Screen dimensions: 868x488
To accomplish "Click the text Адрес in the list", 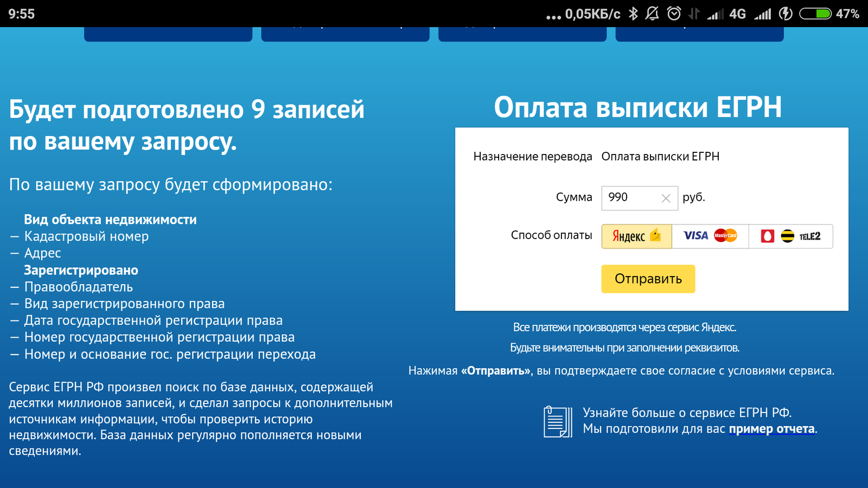I will 42,253.
